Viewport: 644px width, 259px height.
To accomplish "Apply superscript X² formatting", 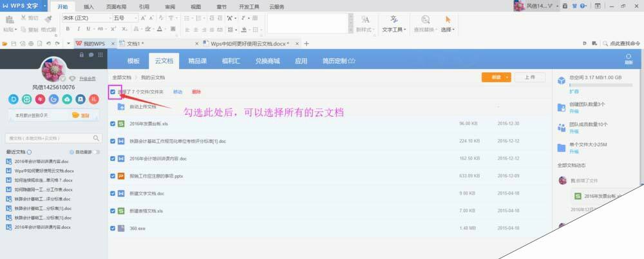I will click(113, 29).
